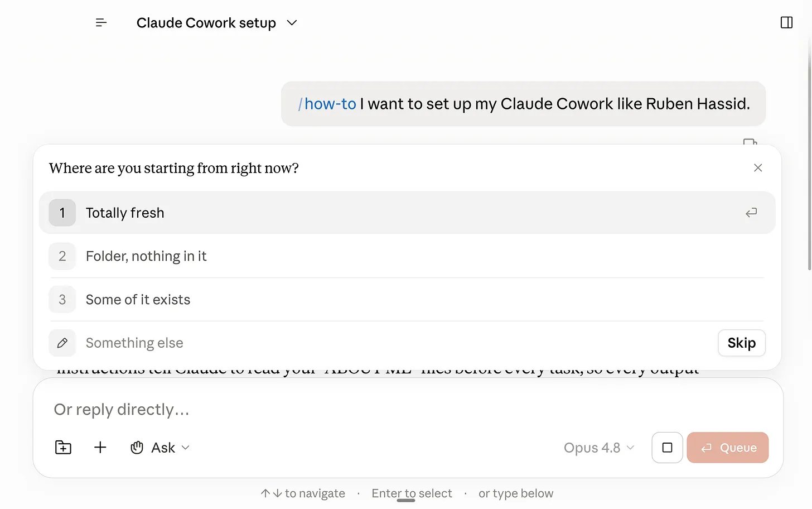Viewport: 812px width, 509px height.
Task: Expand the Claude Cowork setup title dropdown
Action: click(292, 23)
